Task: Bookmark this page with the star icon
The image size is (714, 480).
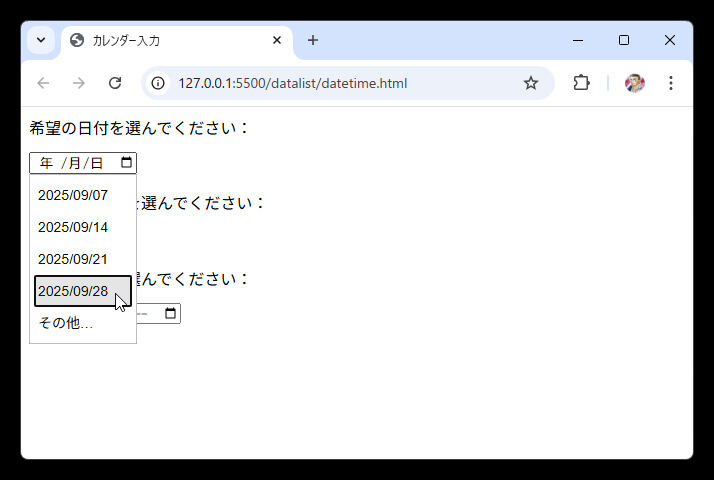Action: (531, 83)
